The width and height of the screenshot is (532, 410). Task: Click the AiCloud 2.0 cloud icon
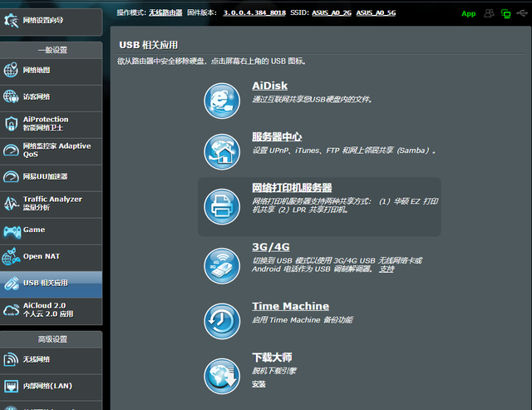(x=11, y=310)
